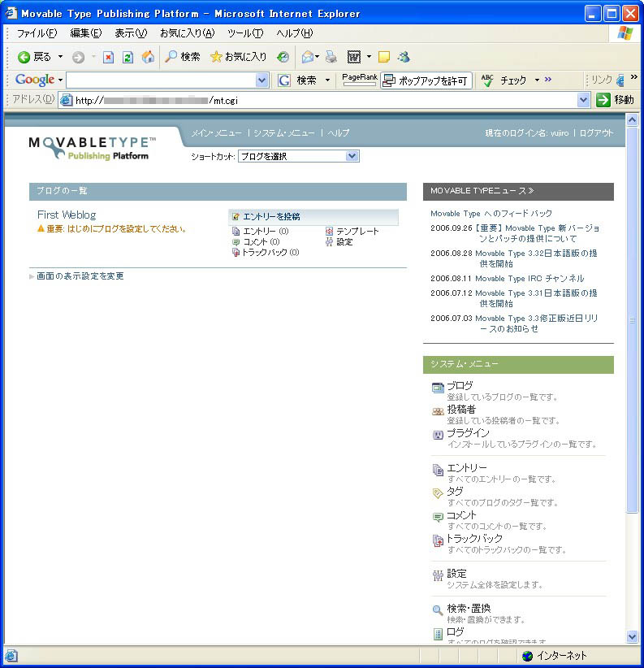
Task: Open the Google logo menu arrow
Action: [x=60, y=80]
